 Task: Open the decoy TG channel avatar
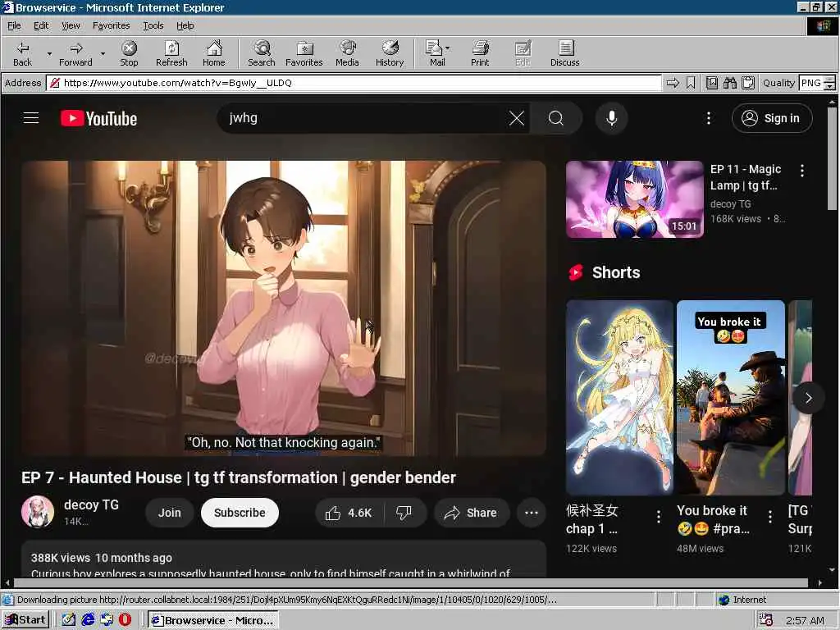click(38, 512)
